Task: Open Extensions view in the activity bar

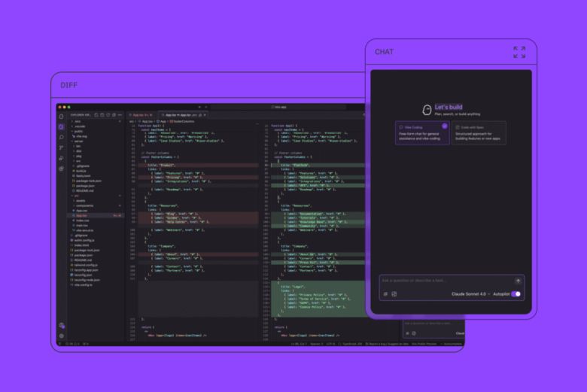Action: [x=62, y=169]
